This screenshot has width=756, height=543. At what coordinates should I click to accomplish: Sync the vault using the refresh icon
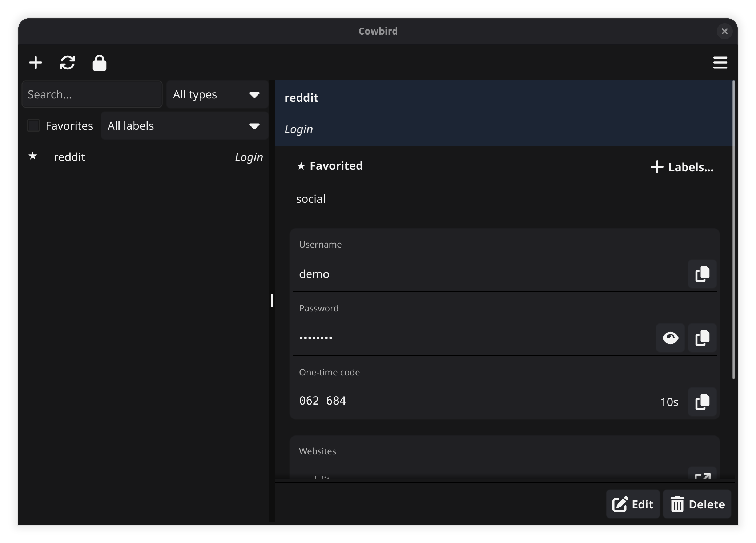(x=68, y=63)
